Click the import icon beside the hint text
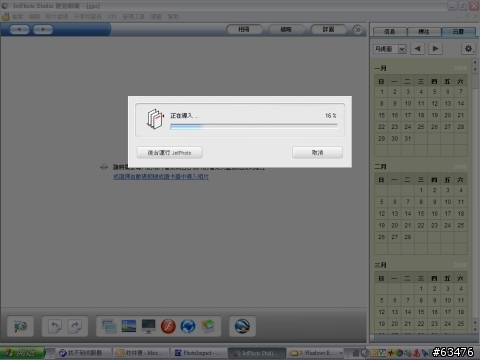The image size is (480, 360). (x=104, y=167)
